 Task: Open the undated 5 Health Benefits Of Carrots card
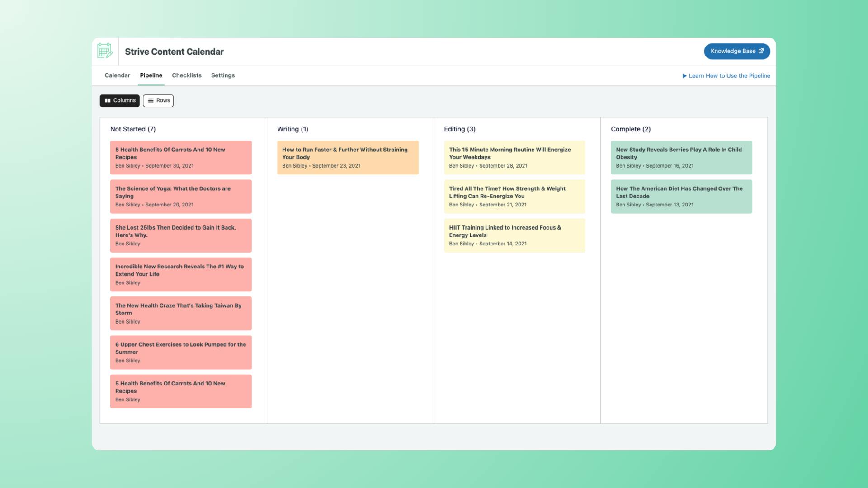point(181,391)
